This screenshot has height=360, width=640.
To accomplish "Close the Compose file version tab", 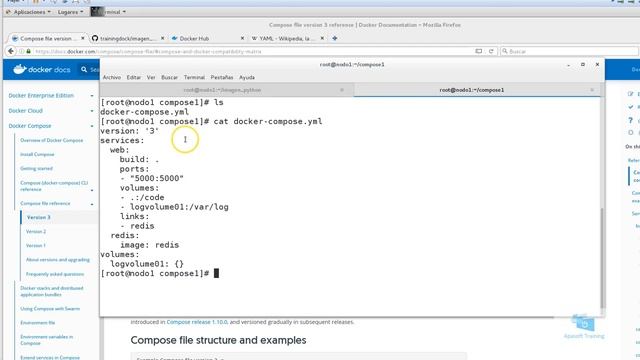I will (x=82, y=38).
